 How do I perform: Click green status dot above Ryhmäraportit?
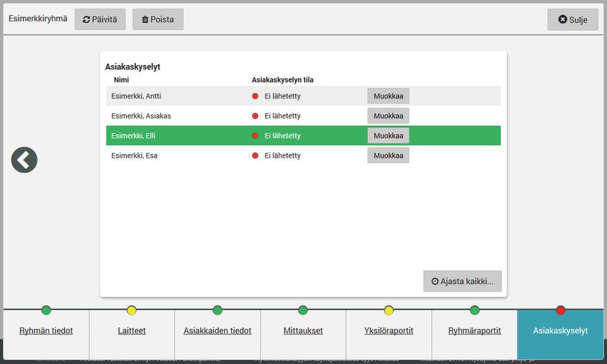[475, 310]
